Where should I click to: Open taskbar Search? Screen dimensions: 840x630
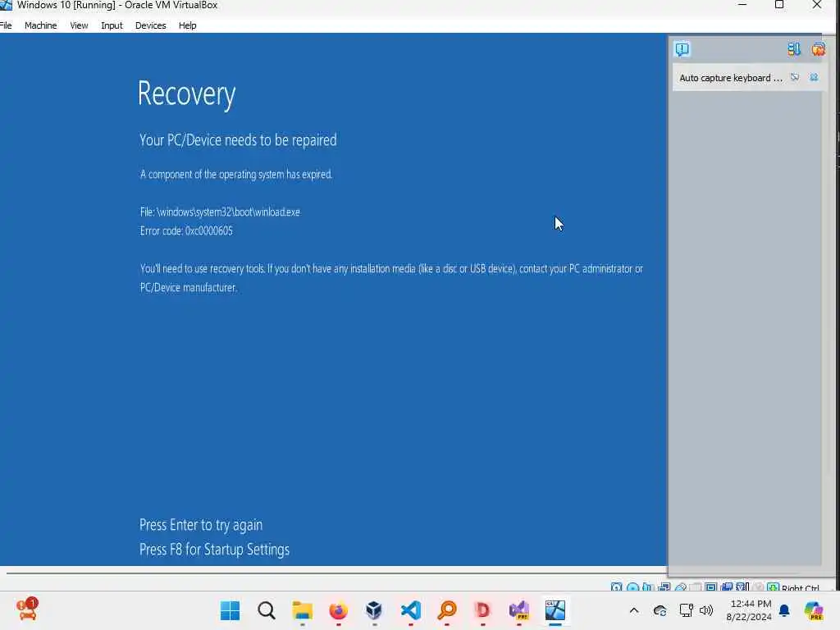coord(267,610)
